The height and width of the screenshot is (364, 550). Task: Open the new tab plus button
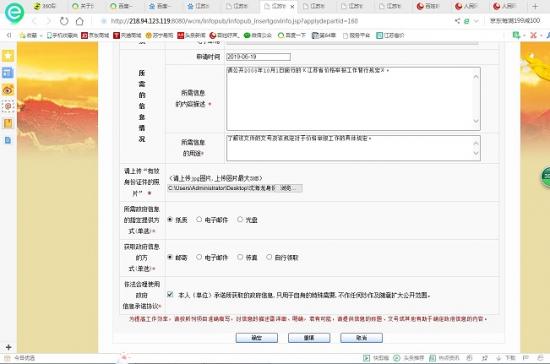coord(535,6)
